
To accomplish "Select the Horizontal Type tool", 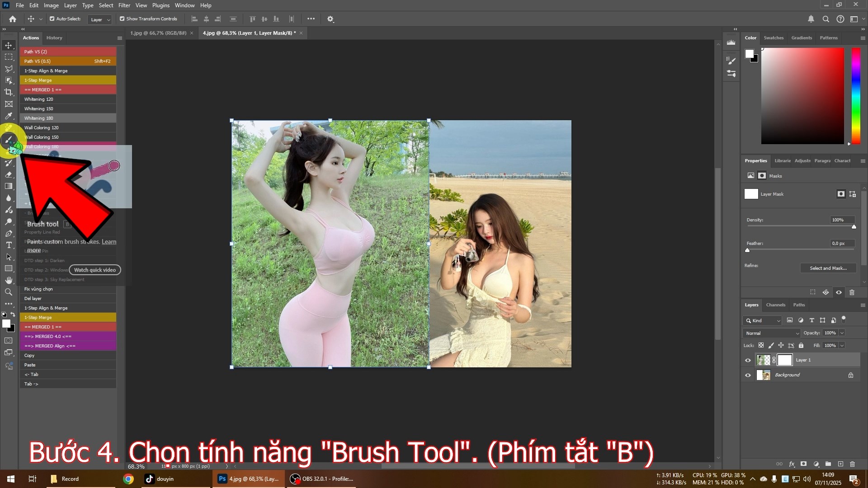I will pos(9,245).
